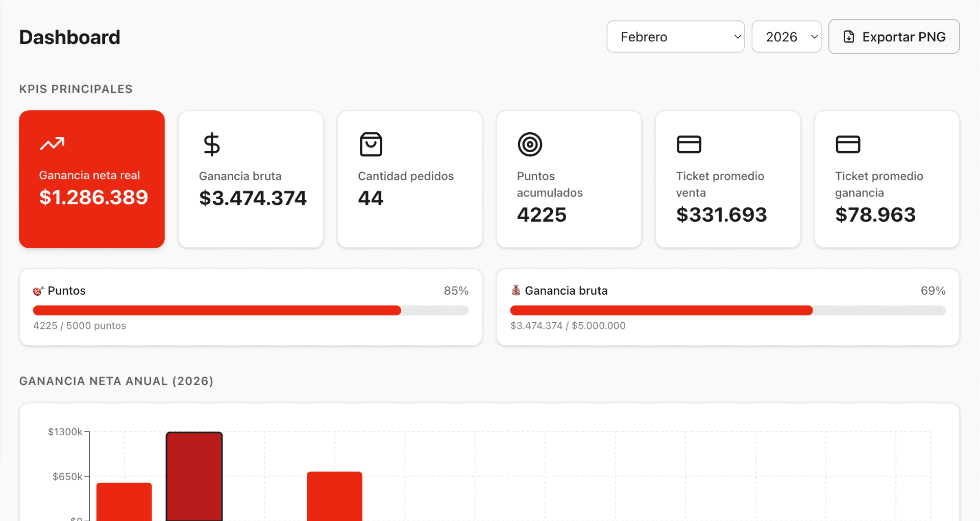The width and height of the screenshot is (980, 521).
Task: Click the $1300k axis label
Action: click(x=65, y=432)
